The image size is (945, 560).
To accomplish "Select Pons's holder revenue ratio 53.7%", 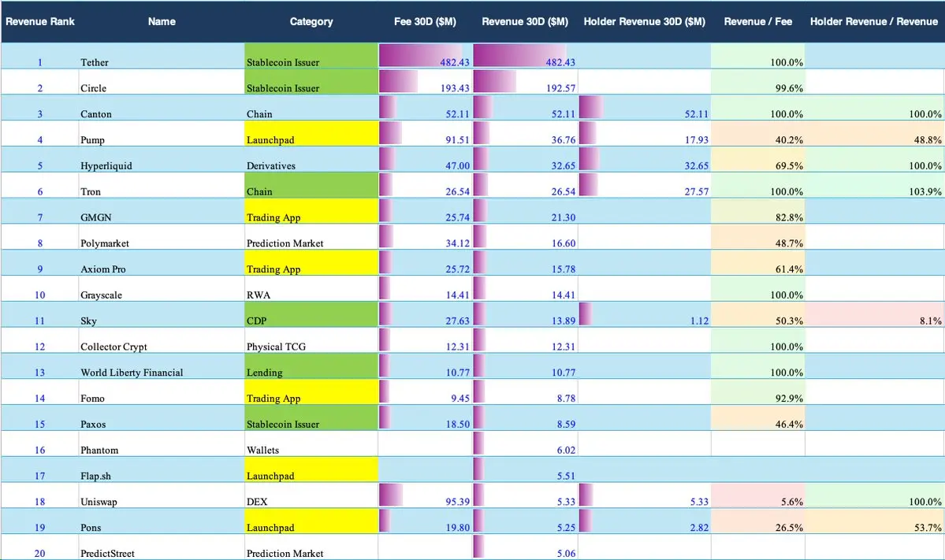I will [x=928, y=528].
